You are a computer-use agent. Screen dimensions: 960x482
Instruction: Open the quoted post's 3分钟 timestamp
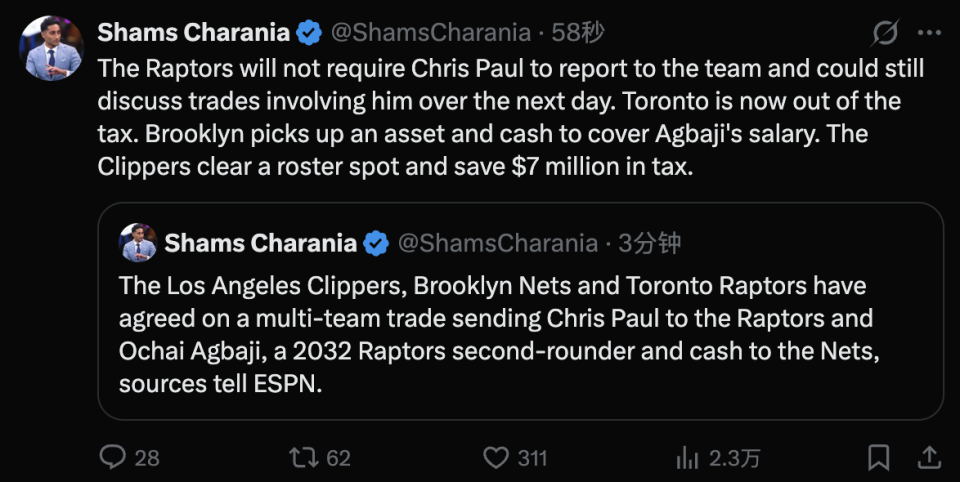click(651, 243)
